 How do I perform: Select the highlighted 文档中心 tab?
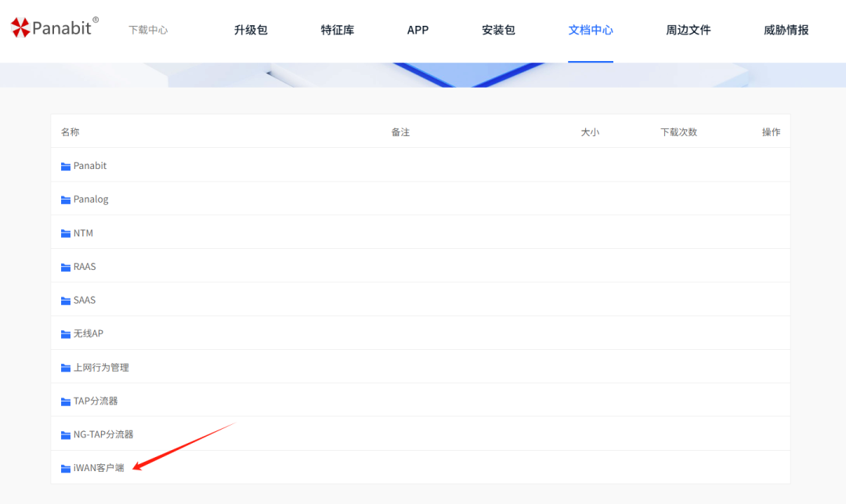(x=591, y=30)
